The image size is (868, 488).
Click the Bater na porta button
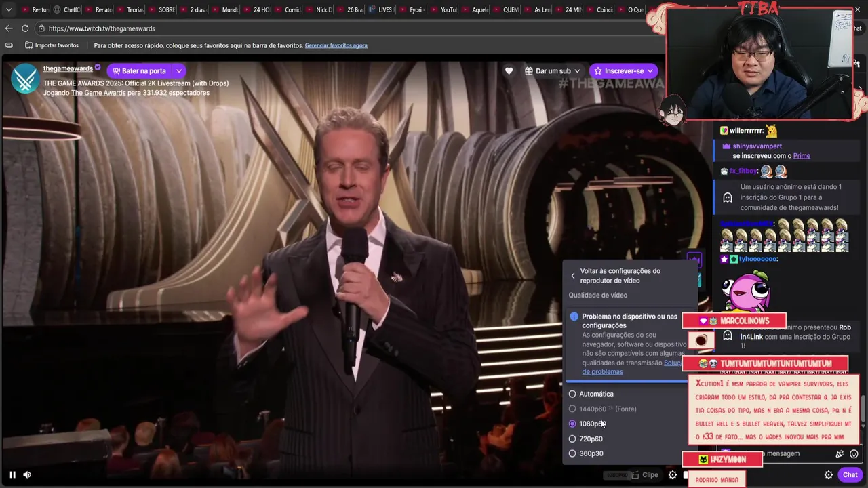point(139,70)
